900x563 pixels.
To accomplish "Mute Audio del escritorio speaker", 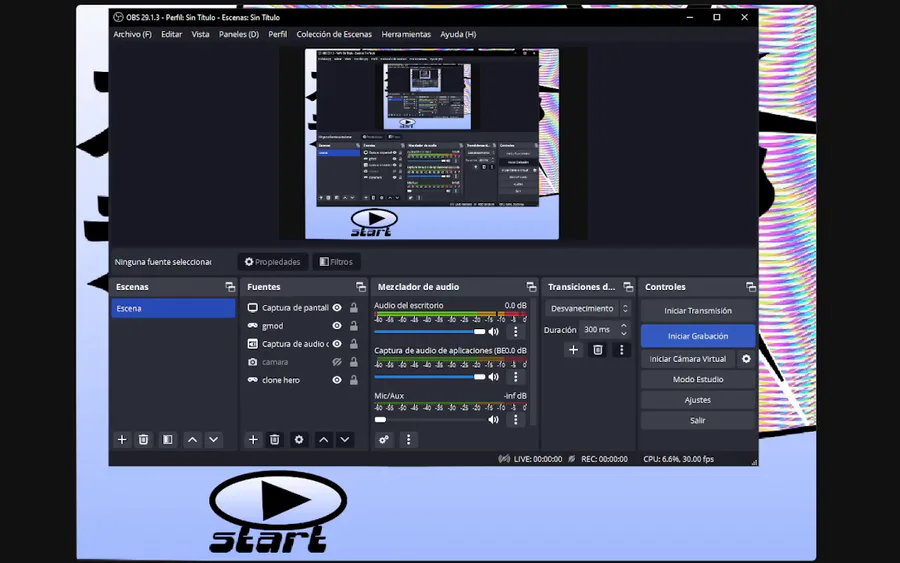I will [493, 332].
